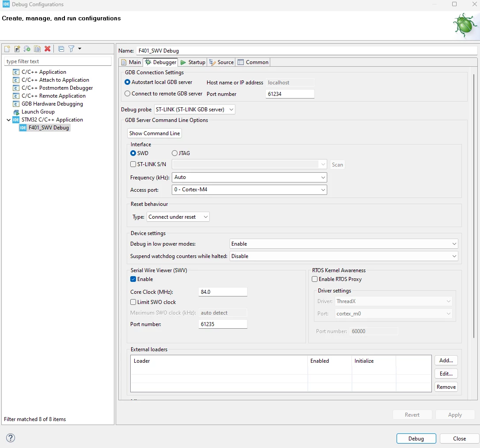Image resolution: width=480 pixels, height=448 pixels.
Task: Switch to the Common tab
Action: [x=253, y=62]
